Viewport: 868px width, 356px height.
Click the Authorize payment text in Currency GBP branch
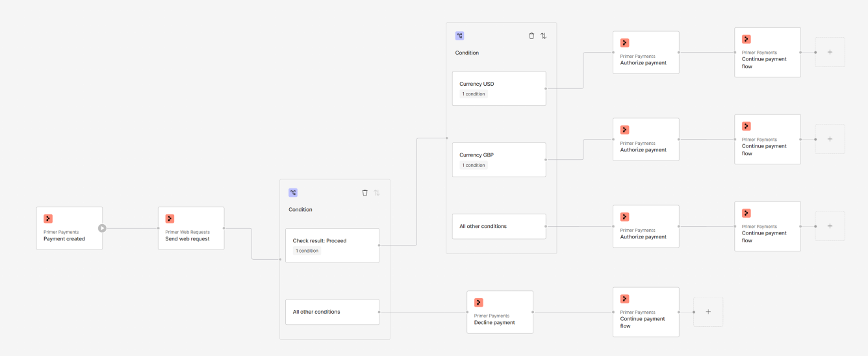coord(643,150)
